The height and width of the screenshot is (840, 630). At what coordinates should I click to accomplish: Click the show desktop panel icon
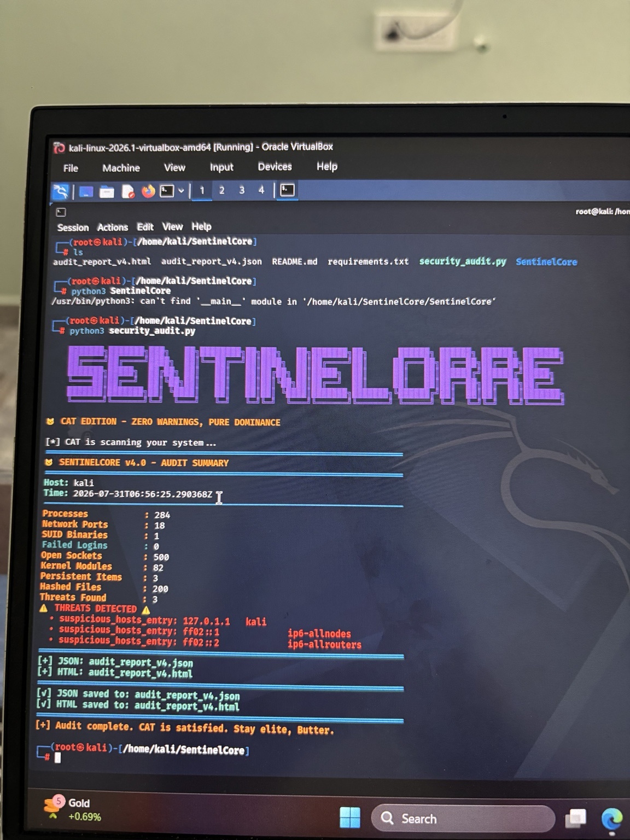pos(86,191)
